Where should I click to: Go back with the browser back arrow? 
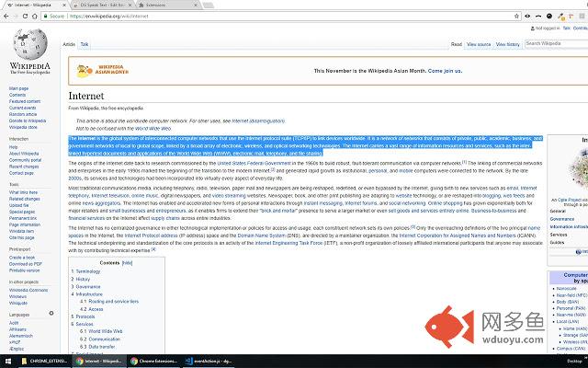click(6, 17)
